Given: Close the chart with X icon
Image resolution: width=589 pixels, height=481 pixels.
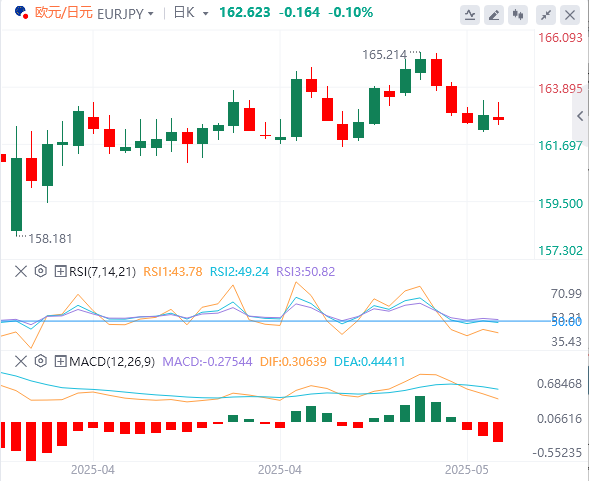Looking at the screenshot, I should 570,15.
